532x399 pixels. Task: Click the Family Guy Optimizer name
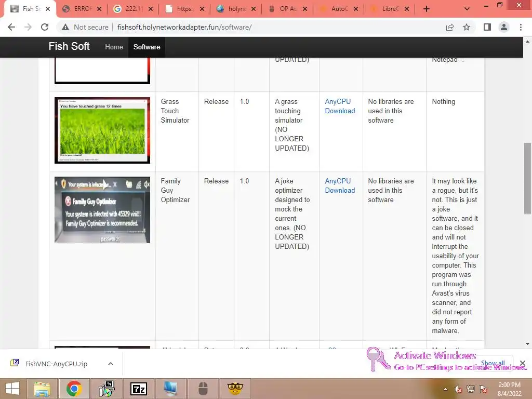(x=175, y=190)
